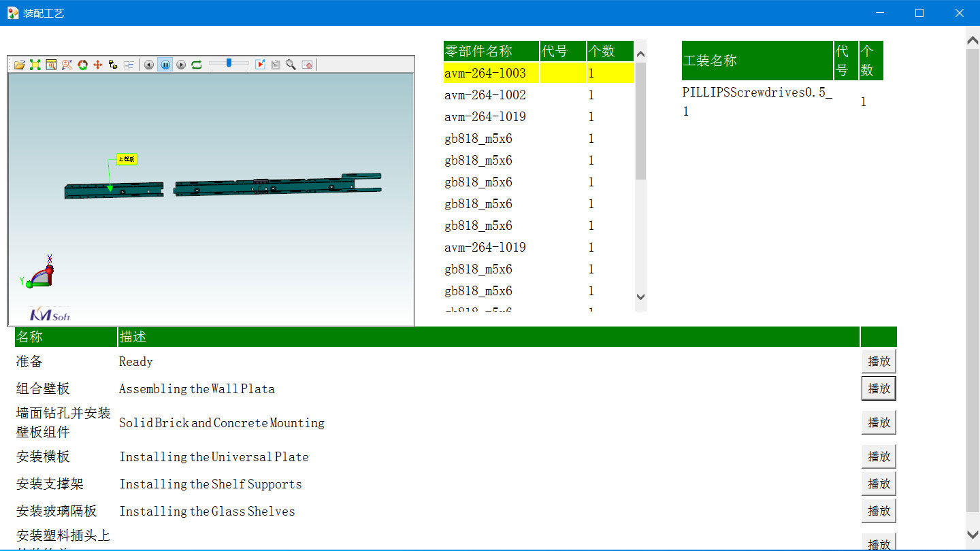
Task: Select the avm-264-1002 part row
Action: point(485,95)
